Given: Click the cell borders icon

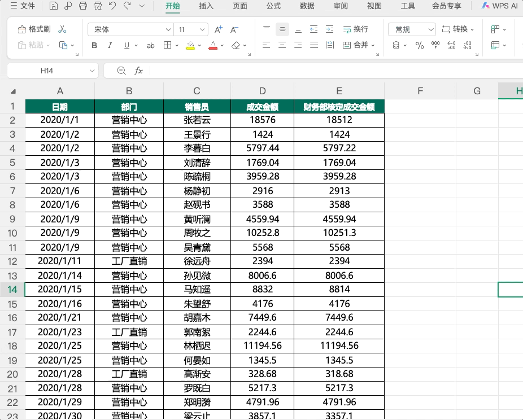Looking at the screenshot, I should point(167,45).
